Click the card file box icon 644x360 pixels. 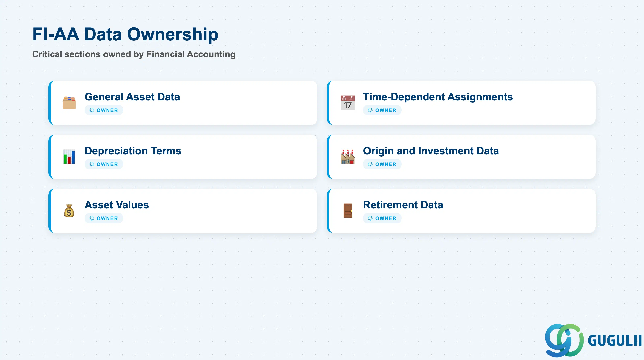69,103
